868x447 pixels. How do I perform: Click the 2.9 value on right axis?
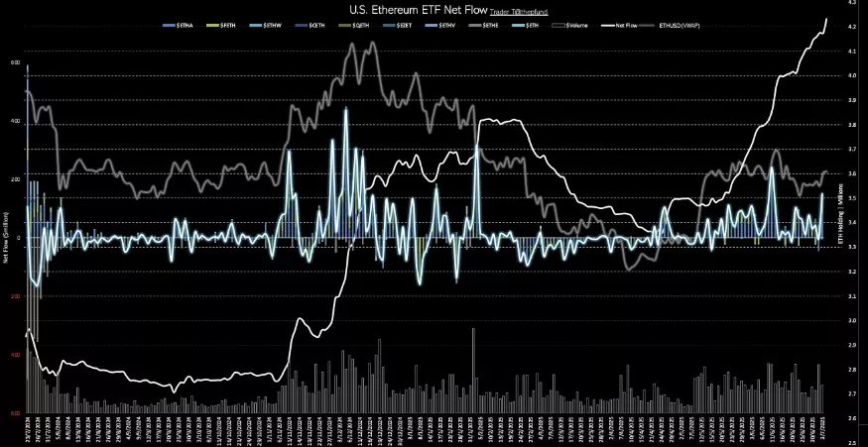click(x=852, y=345)
